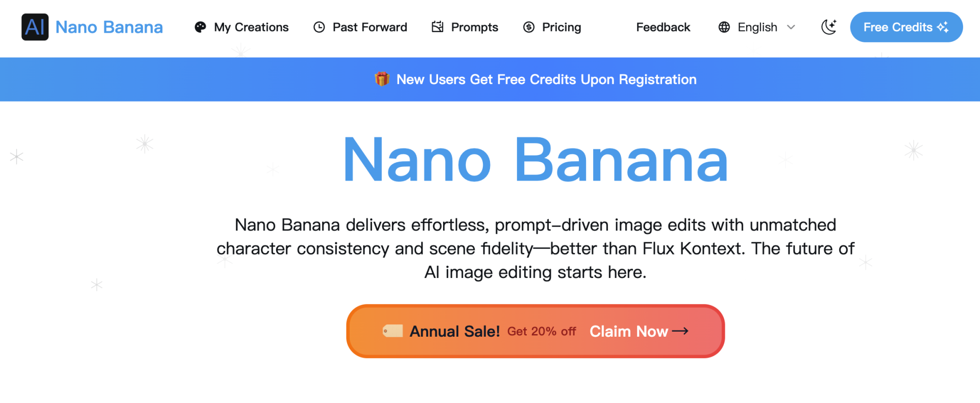Click the AI logo icon
Viewport: 980px width, 403px height.
[x=35, y=27]
